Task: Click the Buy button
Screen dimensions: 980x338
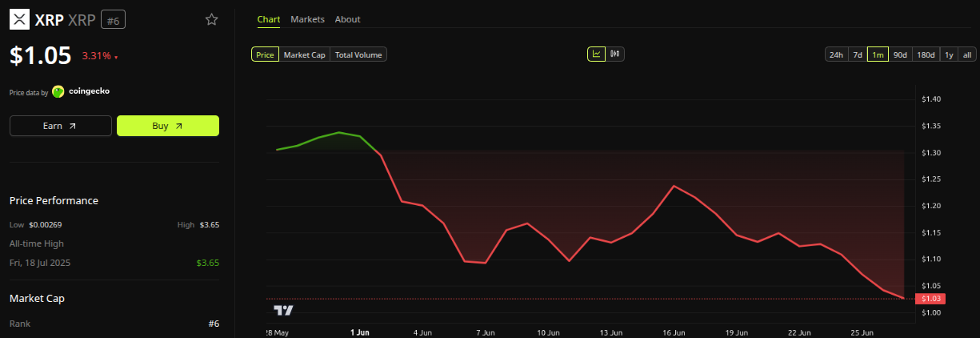Action: pos(168,126)
